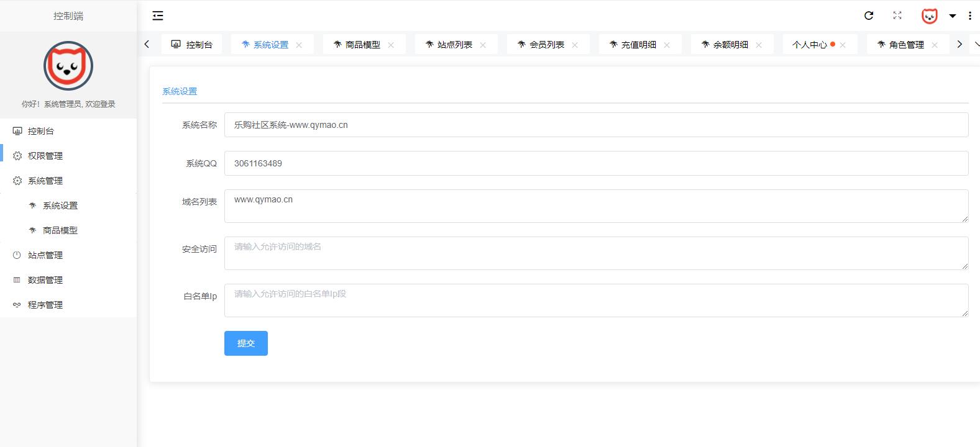This screenshot has width=980, height=447.
Task: Click the large cat logo in sidebar
Action: [x=68, y=66]
